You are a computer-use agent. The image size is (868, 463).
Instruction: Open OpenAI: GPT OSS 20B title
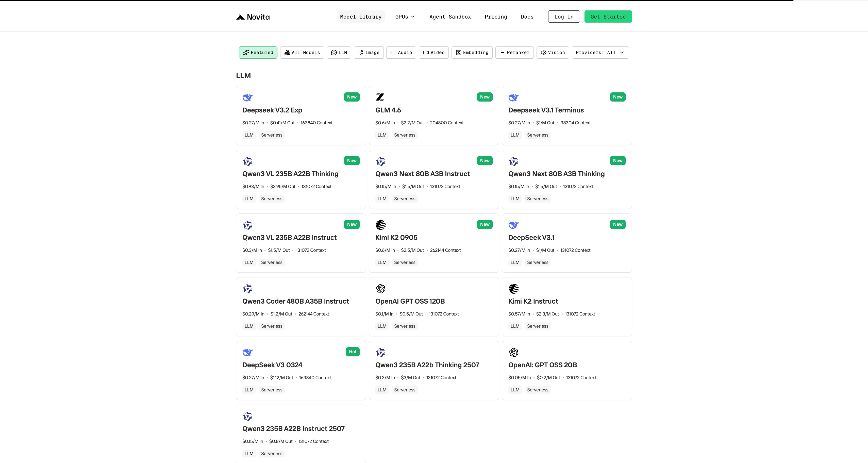point(543,365)
